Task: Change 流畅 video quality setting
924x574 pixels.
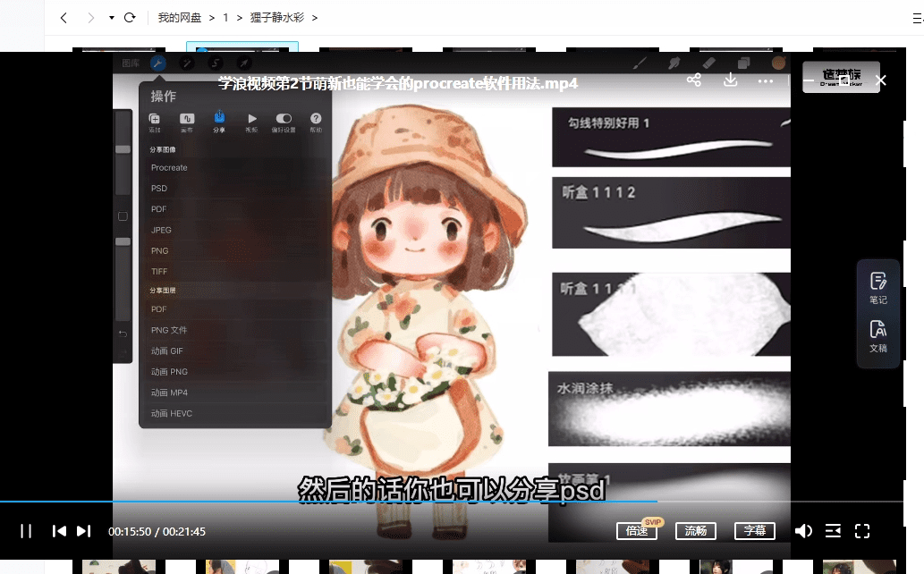Action: pos(695,531)
